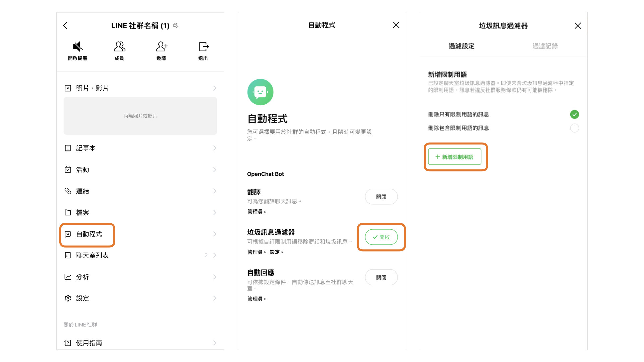
Task: Toggle the 翻譯 bot 關閉 switch
Action: coord(381,197)
